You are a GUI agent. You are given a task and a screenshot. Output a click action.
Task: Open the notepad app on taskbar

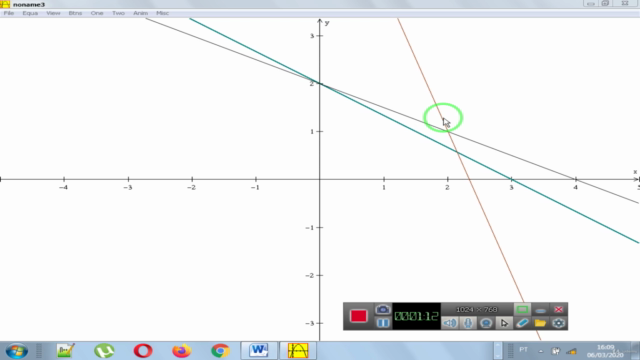[65, 351]
